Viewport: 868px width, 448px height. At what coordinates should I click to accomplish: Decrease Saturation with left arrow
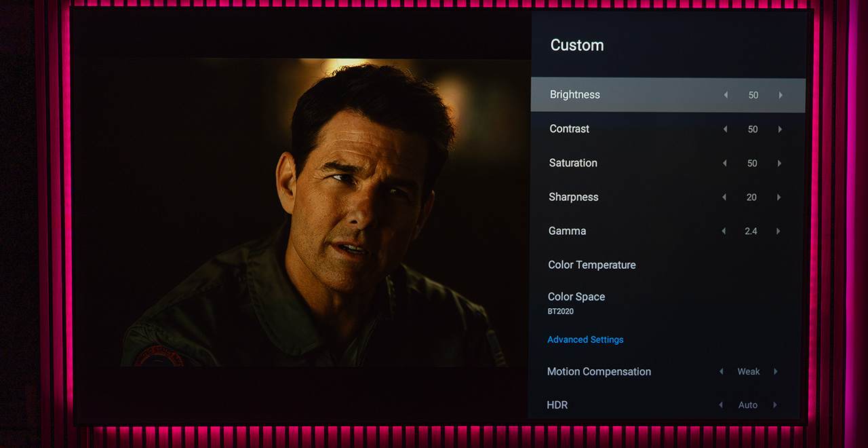point(725,163)
